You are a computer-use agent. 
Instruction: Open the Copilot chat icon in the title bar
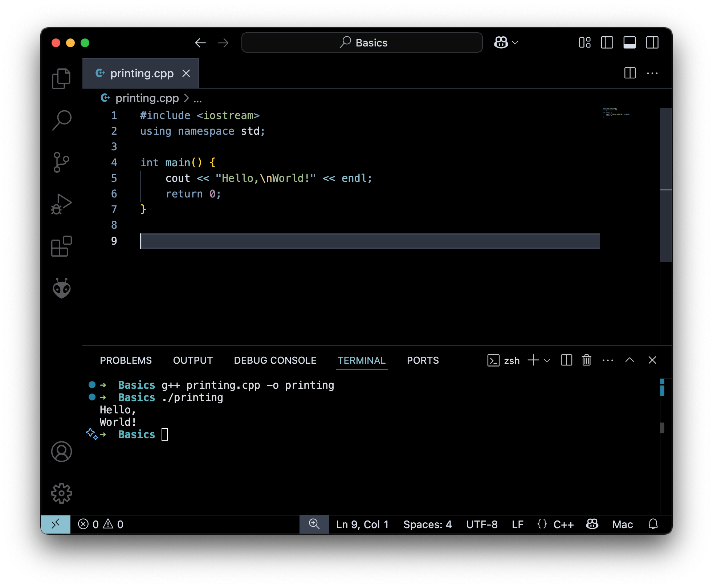click(501, 42)
